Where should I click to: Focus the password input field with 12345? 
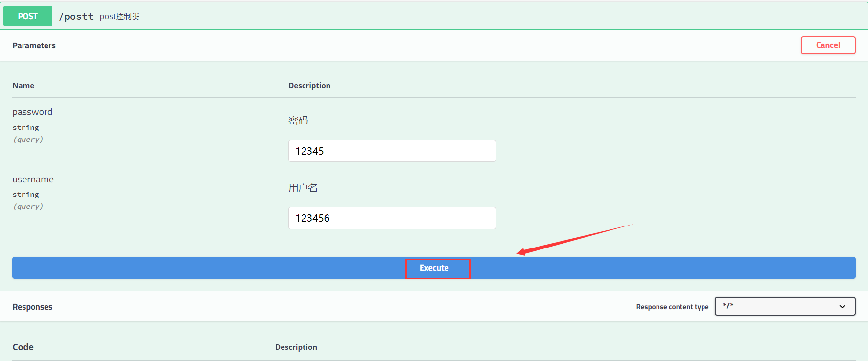click(392, 151)
